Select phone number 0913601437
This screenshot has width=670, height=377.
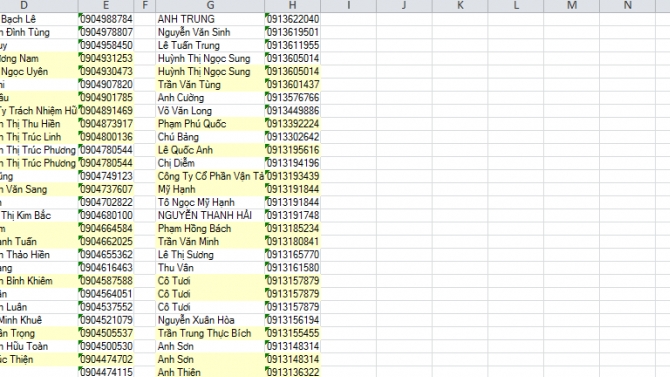292,85
